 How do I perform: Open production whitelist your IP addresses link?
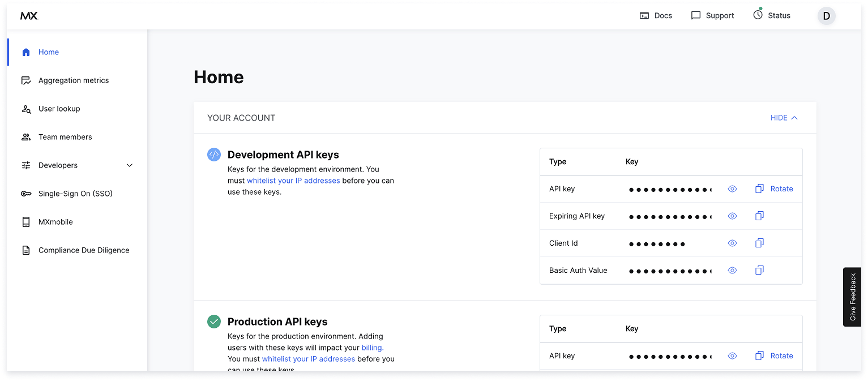[x=309, y=359]
